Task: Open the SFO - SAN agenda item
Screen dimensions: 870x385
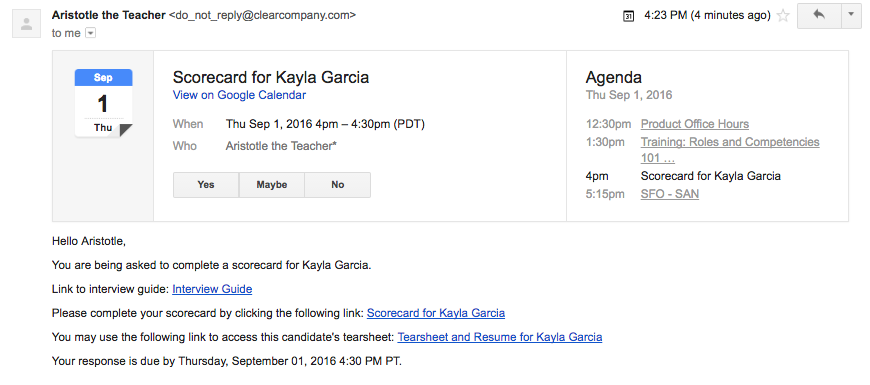Action: (x=670, y=194)
